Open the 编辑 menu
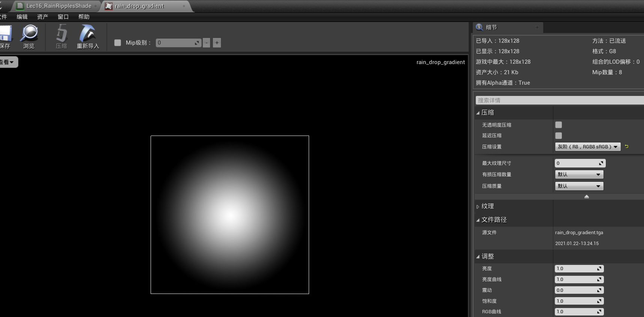This screenshot has width=644, height=317. coord(22,17)
